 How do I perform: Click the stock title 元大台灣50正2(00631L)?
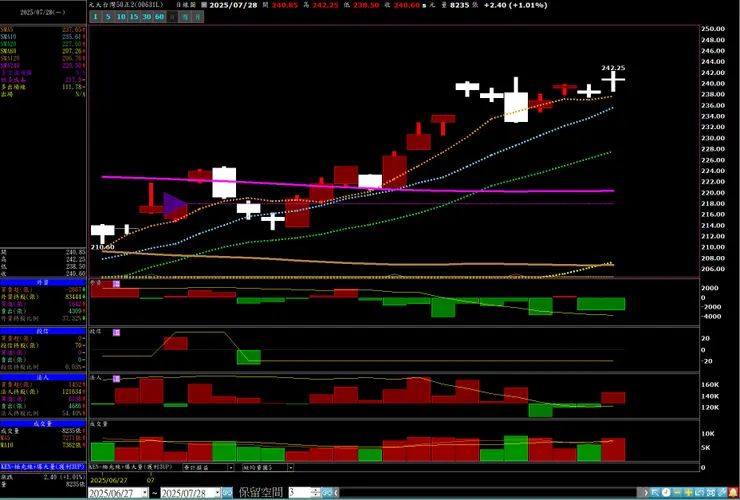(126, 5)
